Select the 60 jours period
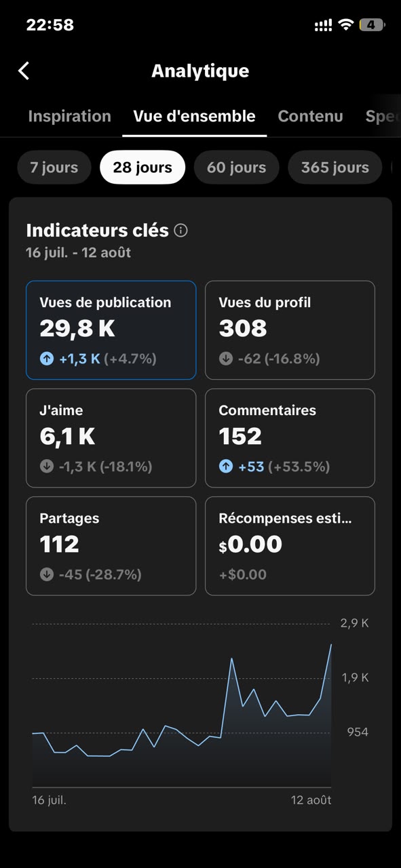 [x=236, y=167]
